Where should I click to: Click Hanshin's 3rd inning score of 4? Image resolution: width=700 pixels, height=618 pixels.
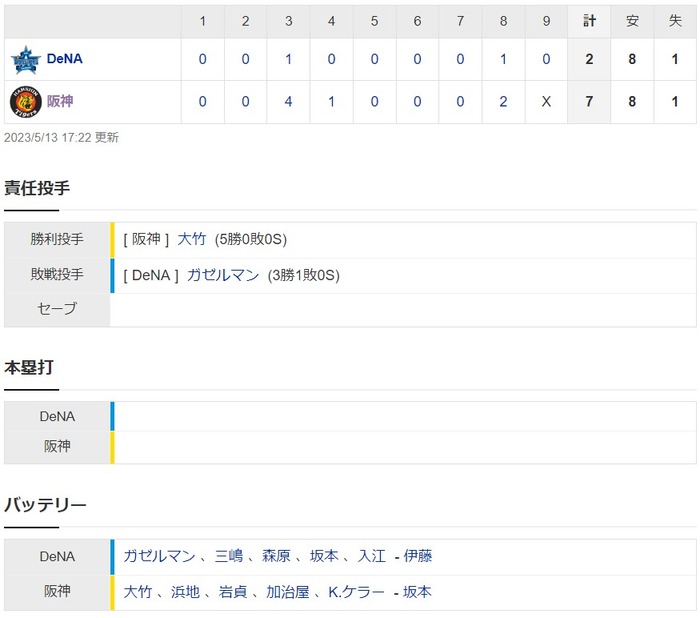(288, 102)
